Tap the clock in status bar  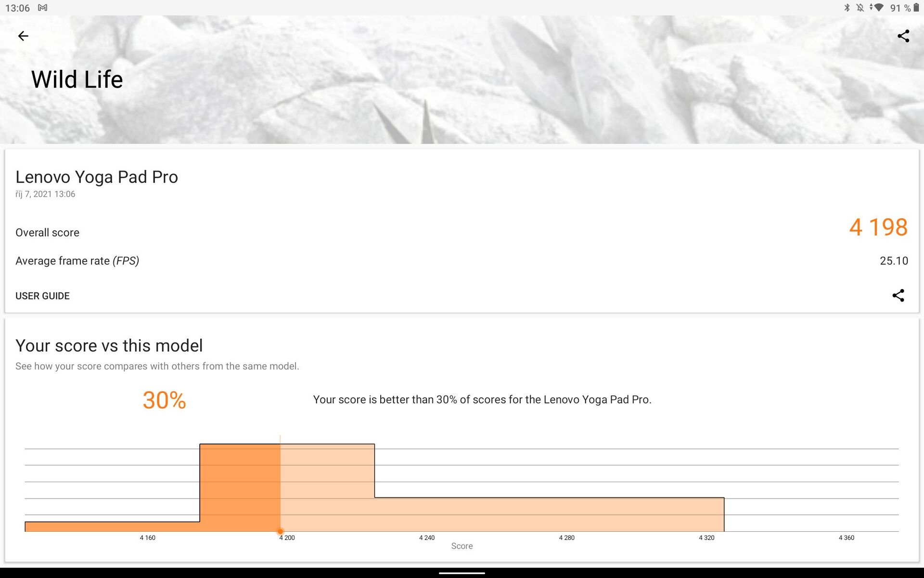(17, 8)
